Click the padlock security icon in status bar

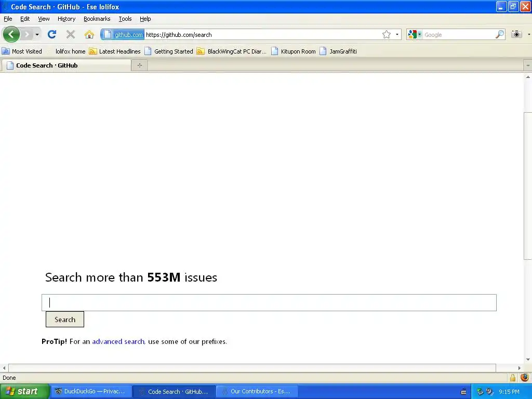[x=513, y=378]
